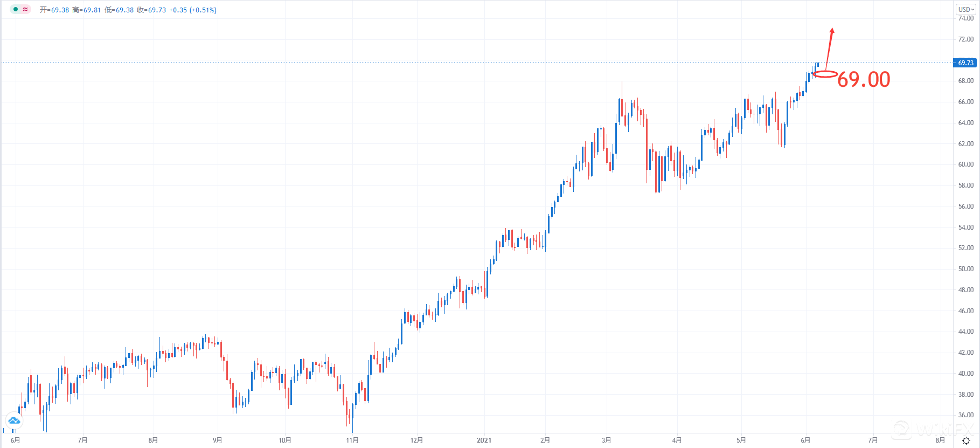Click the red upward arrow annotation

point(829,49)
